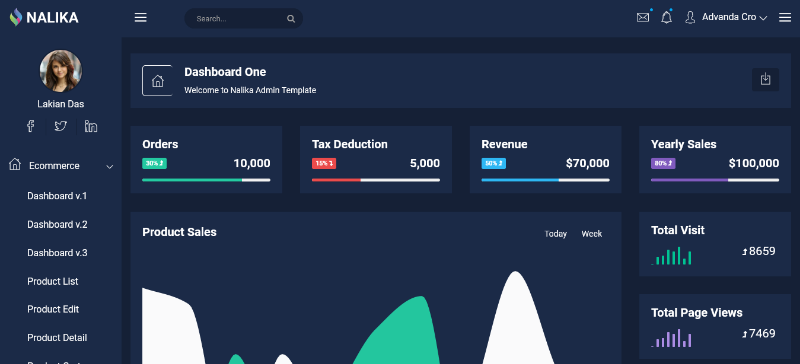Screen dimensions: 800x364
Task: Click the NALIKA logo
Action: click(44, 17)
